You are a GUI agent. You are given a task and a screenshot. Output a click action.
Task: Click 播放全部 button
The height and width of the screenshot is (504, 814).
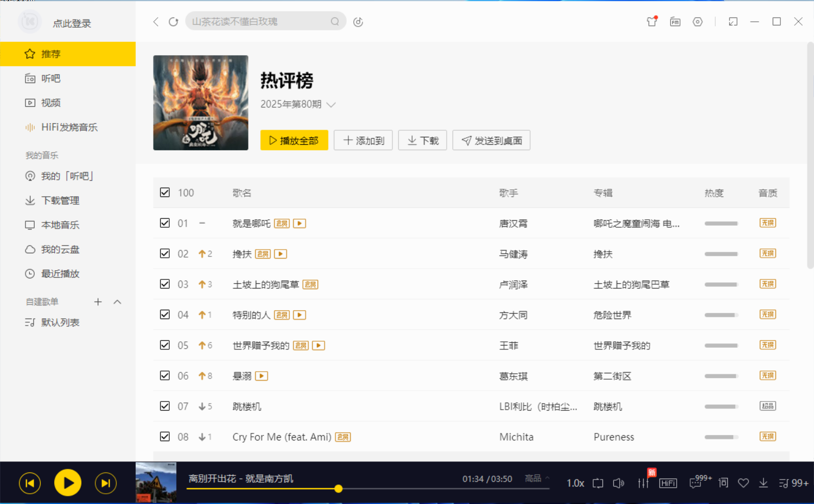(x=294, y=141)
